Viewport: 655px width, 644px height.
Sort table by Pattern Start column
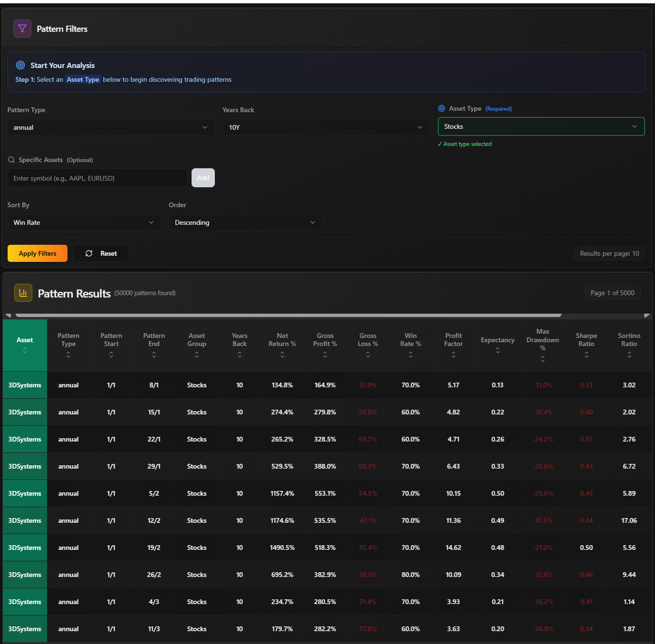(111, 355)
